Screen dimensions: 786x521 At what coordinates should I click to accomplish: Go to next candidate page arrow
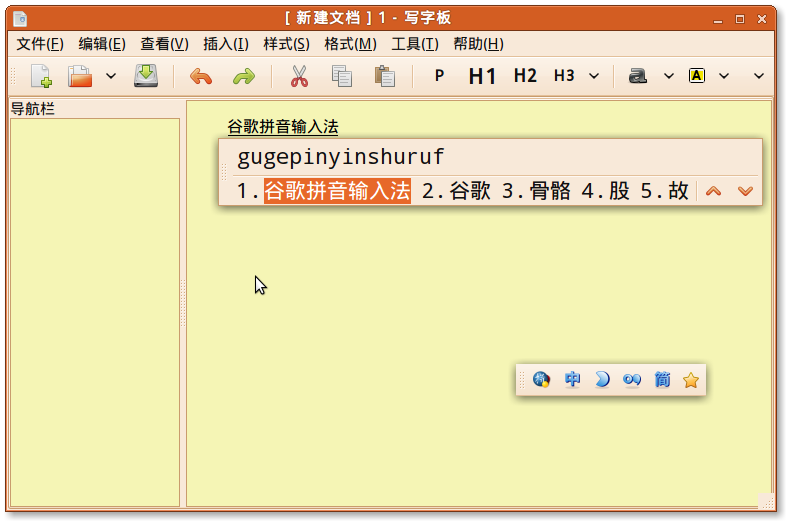[745, 191]
